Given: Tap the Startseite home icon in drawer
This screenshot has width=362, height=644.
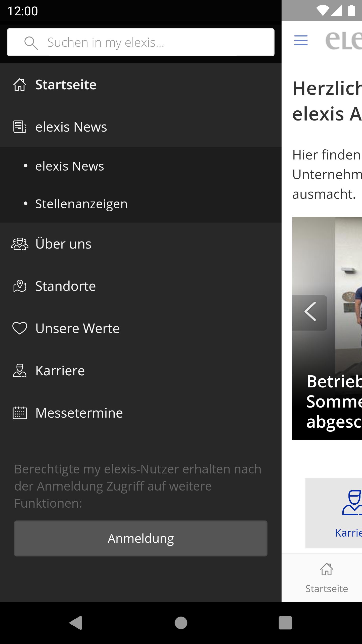Looking at the screenshot, I should pyautogui.click(x=20, y=85).
